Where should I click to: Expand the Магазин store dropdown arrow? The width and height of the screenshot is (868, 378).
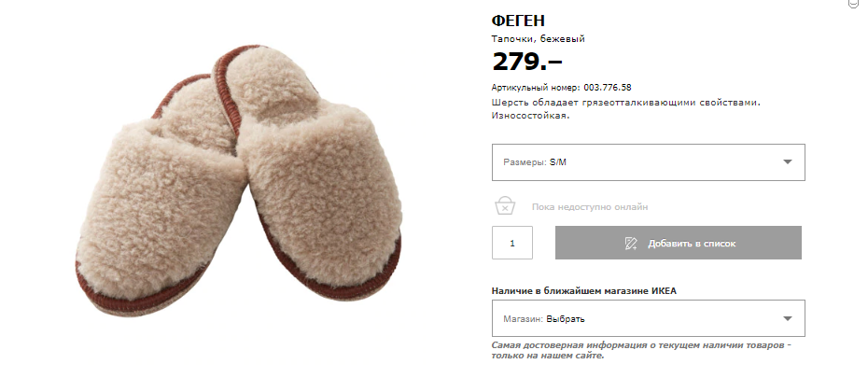(x=787, y=319)
